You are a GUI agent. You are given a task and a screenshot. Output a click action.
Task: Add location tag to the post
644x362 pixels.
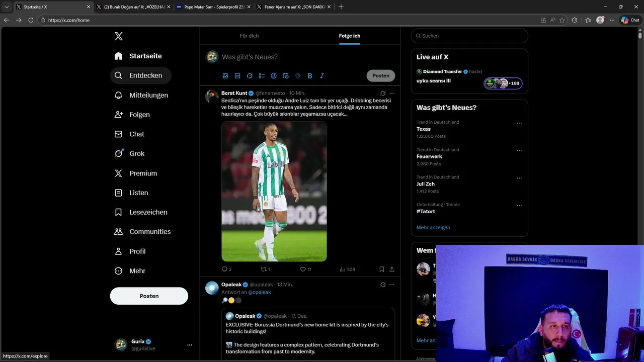pyautogui.click(x=298, y=76)
